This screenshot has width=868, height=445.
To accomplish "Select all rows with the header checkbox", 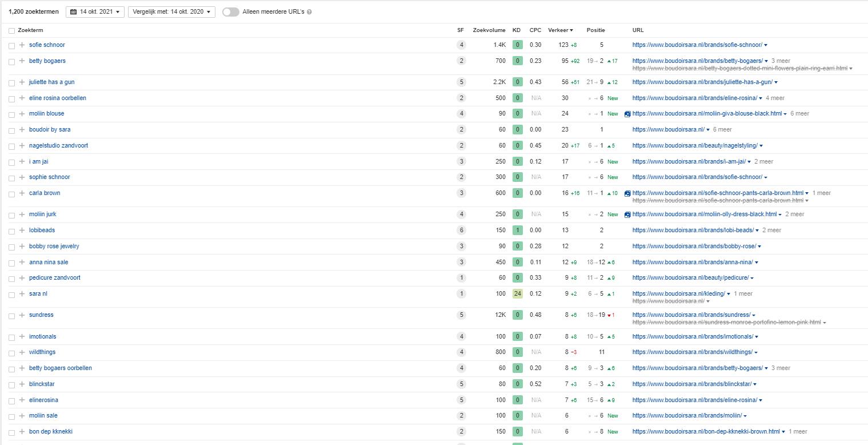I will [11, 30].
